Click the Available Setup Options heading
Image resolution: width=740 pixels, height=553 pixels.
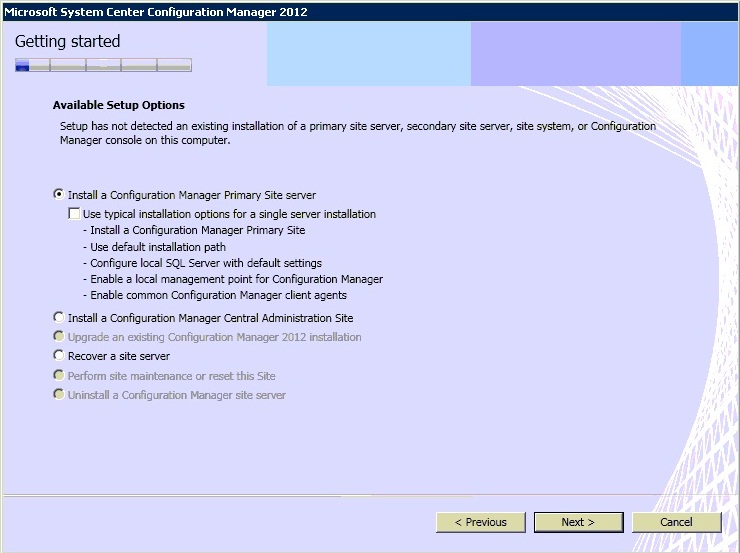pos(118,105)
